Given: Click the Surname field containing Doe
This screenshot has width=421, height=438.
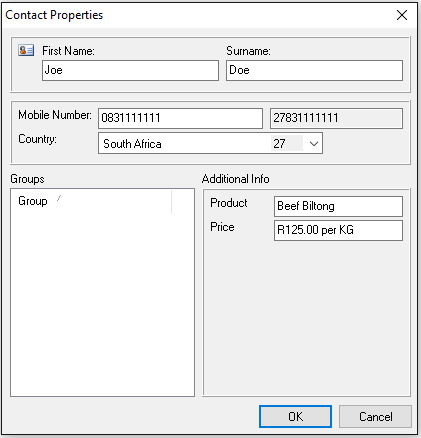Looking at the screenshot, I should coord(314,70).
